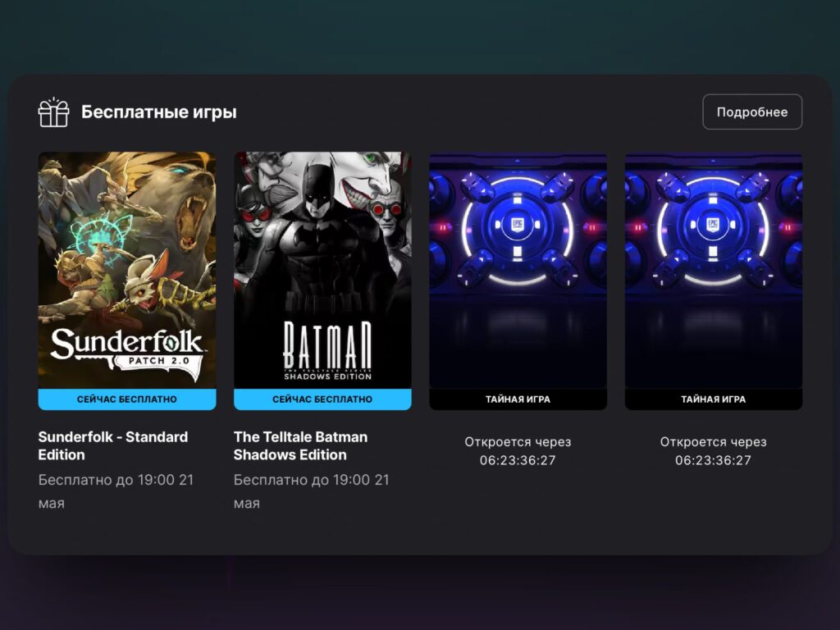Click the СЕЙЧАС БЕСПЛАТНО banner under Sunderfolk

click(x=127, y=399)
